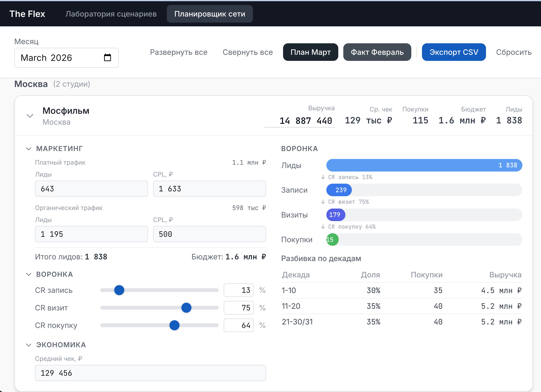The height and width of the screenshot is (392, 541).
Task: Click the Доля column header
Action: [x=370, y=275]
